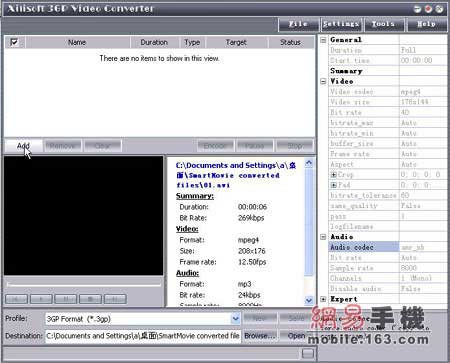Click the info panel vertical scrollbar track
The image size is (450, 363).
click(309, 231)
